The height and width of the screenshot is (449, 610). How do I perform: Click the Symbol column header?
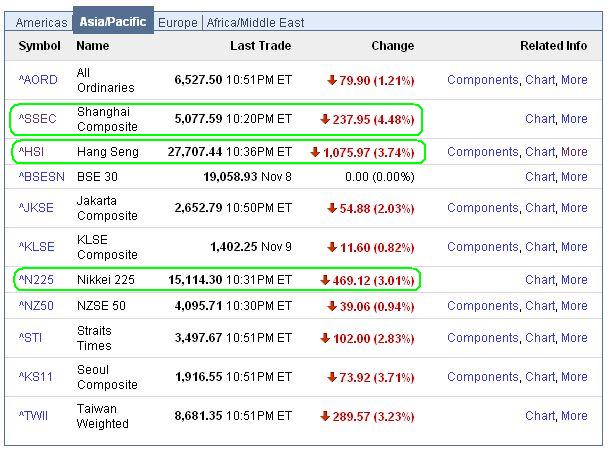[40, 46]
